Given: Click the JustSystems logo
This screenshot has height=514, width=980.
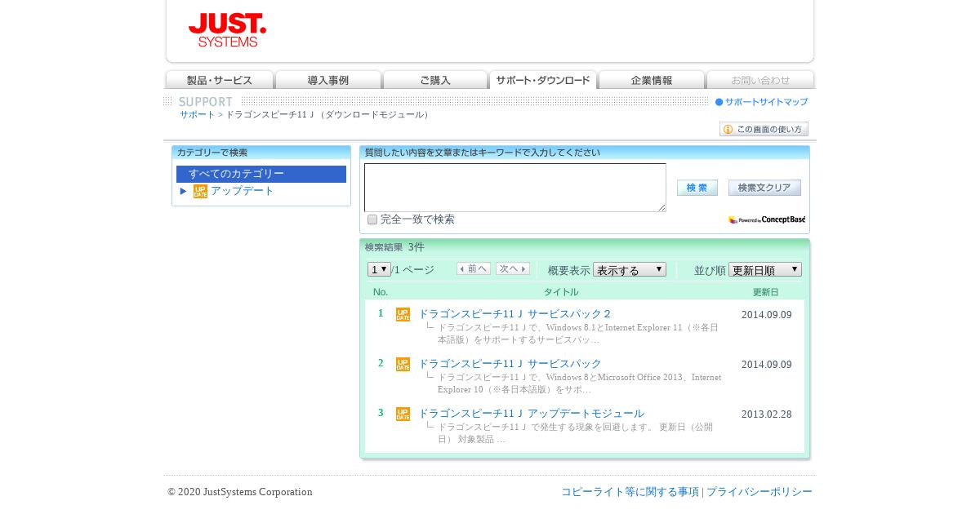Looking at the screenshot, I should tap(227, 30).
